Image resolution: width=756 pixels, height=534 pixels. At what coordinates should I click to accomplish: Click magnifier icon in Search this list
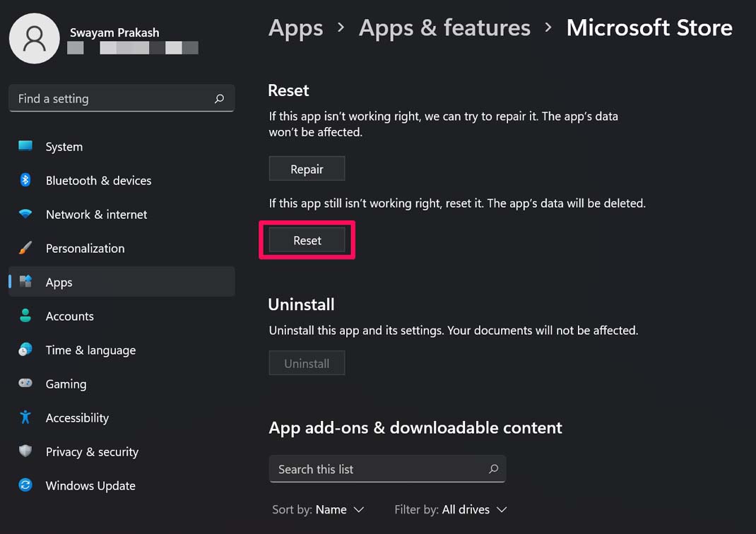[493, 469]
